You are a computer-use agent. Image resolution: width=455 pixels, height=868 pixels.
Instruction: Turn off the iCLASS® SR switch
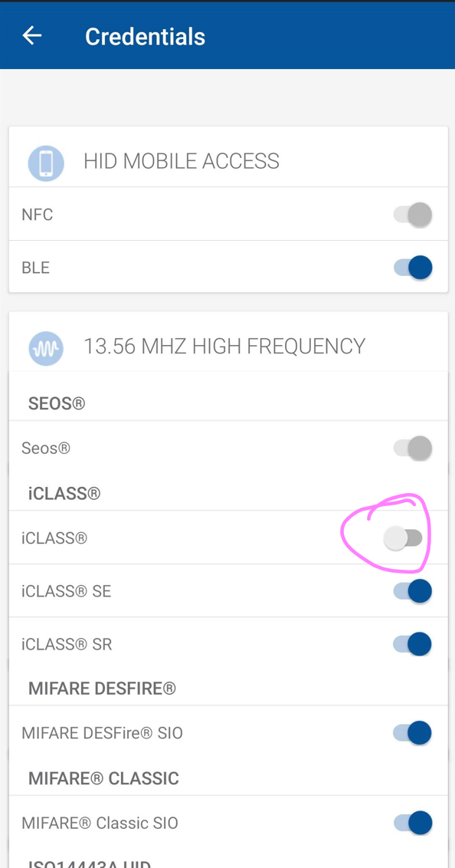tap(412, 644)
